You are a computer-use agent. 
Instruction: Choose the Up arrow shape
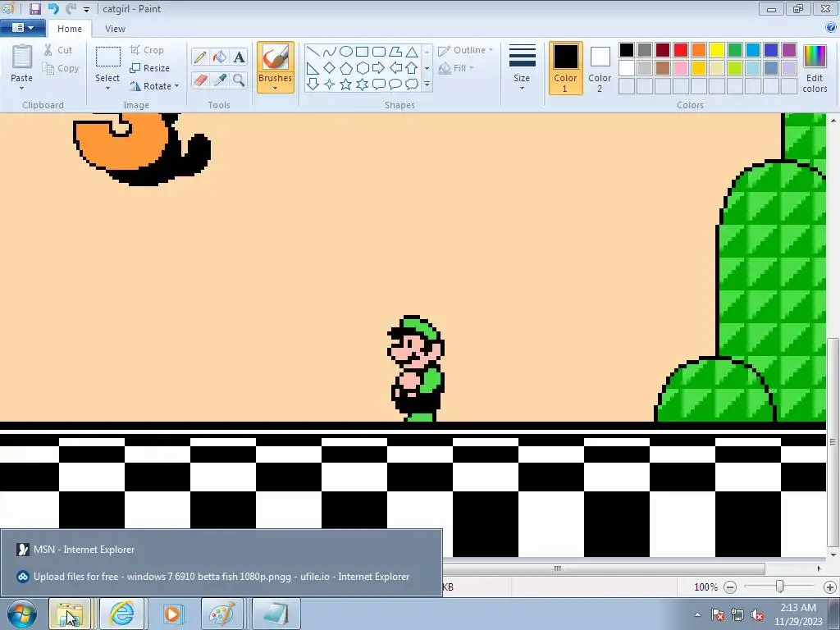(x=412, y=68)
